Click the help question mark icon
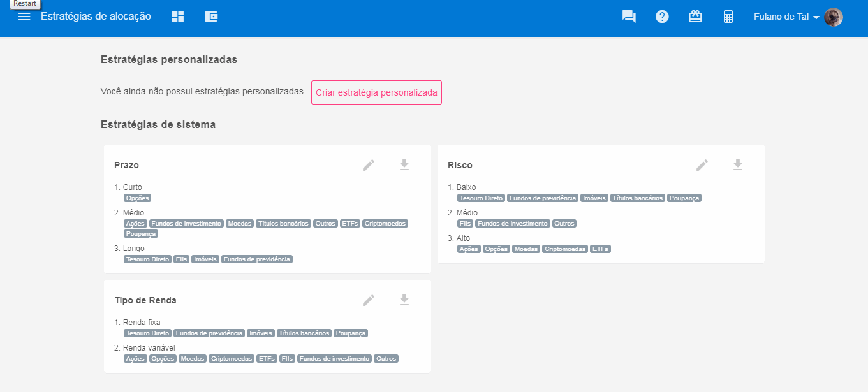The width and height of the screenshot is (868, 392). [662, 17]
